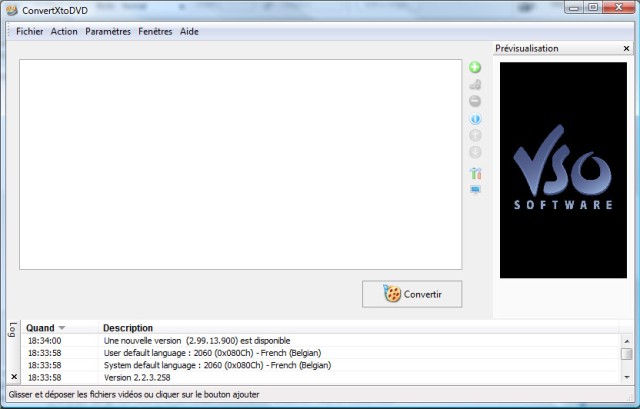Open the Aide menu
The width and height of the screenshot is (640, 409).
[189, 31]
